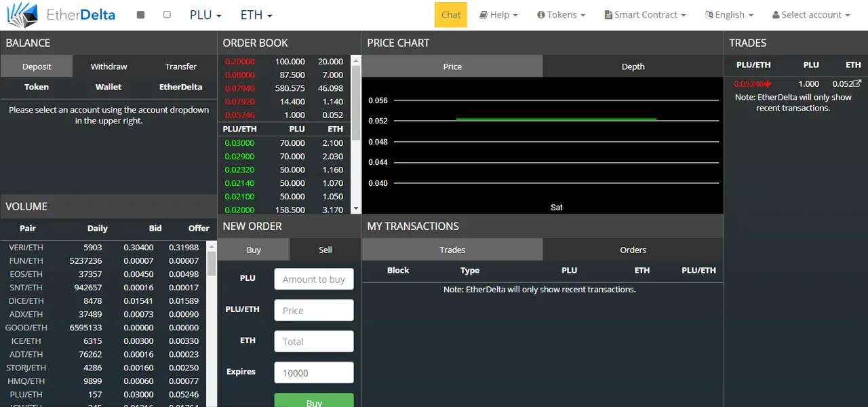Switch to the Buy order tab
Image resolution: width=868 pixels, height=407 pixels.
[x=254, y=250]
